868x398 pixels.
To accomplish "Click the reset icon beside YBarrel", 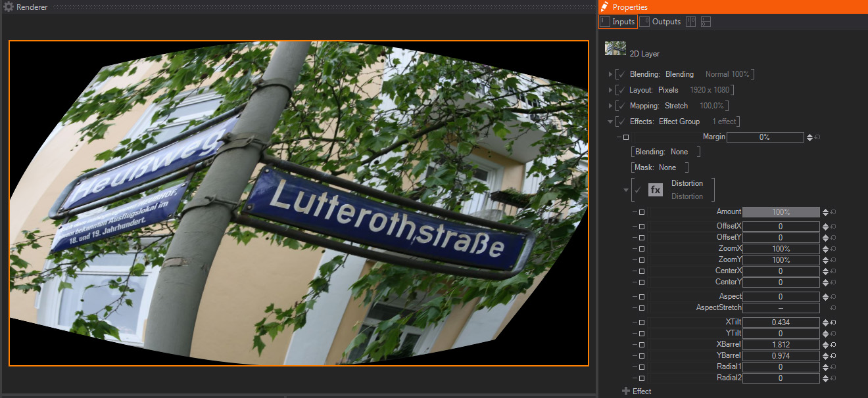I will point(833,356).
